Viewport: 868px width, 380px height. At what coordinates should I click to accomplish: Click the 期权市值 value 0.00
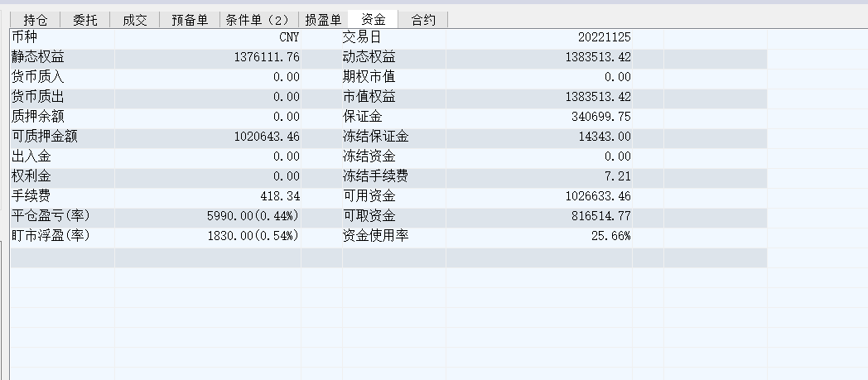[x=618, y=77]
